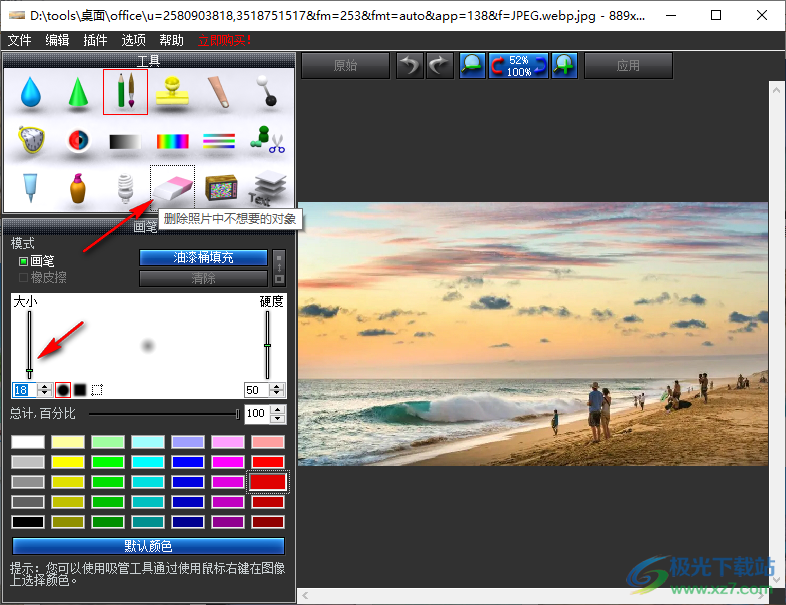
Task: Click the canvas vertical scrollbar up arrow
Action: (776, 90)
